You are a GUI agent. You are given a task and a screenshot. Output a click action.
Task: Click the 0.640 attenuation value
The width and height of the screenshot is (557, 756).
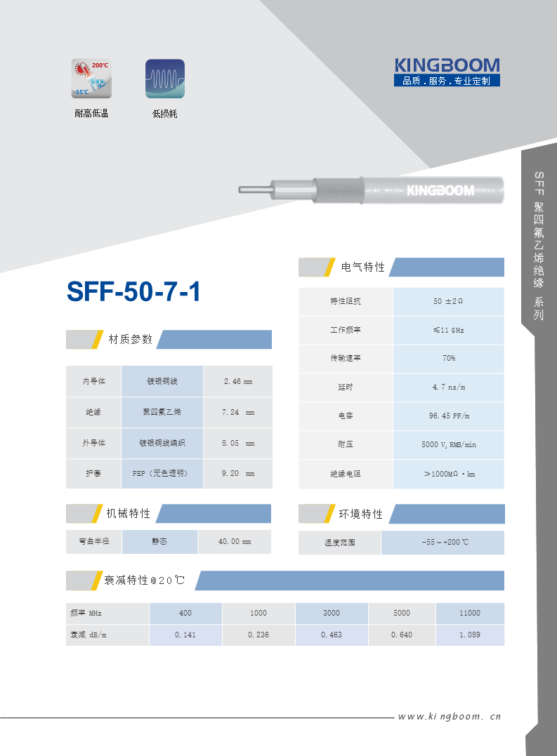(x=402, y=635)
